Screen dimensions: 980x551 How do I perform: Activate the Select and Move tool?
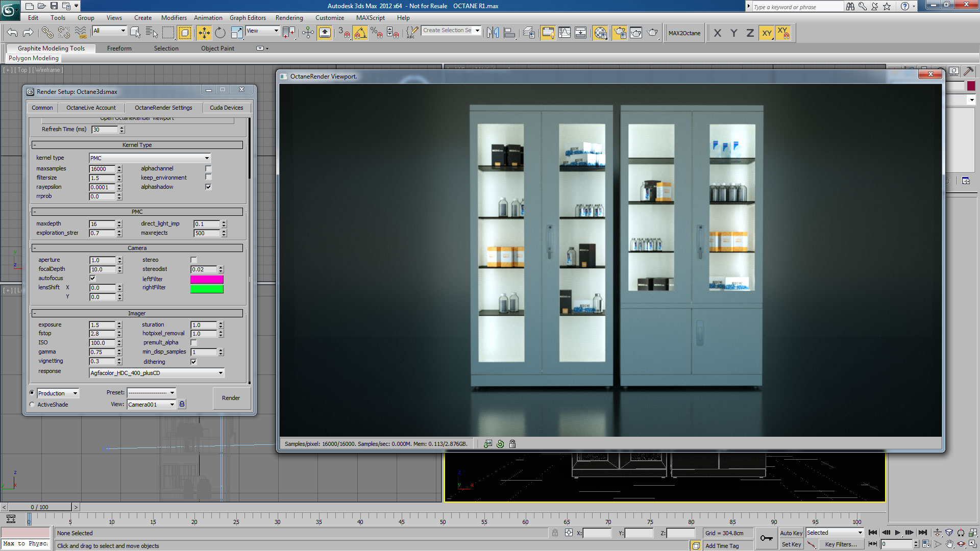click(204, 33)
